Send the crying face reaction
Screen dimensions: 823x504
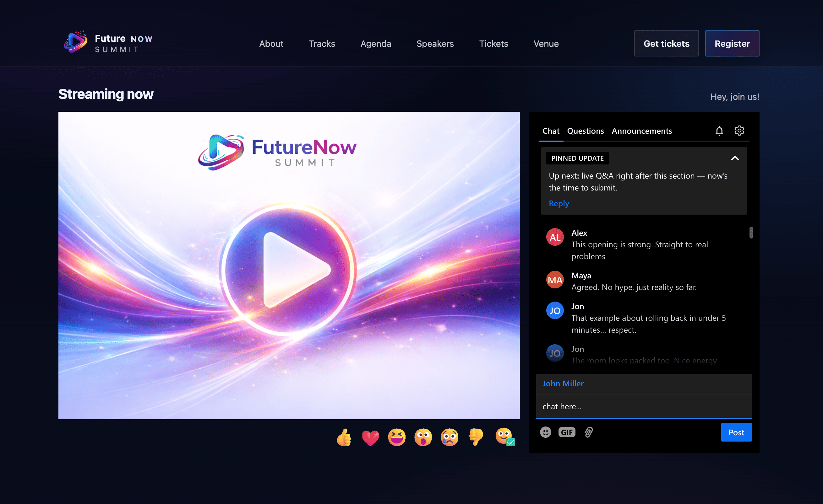click(x=449, y=437)
